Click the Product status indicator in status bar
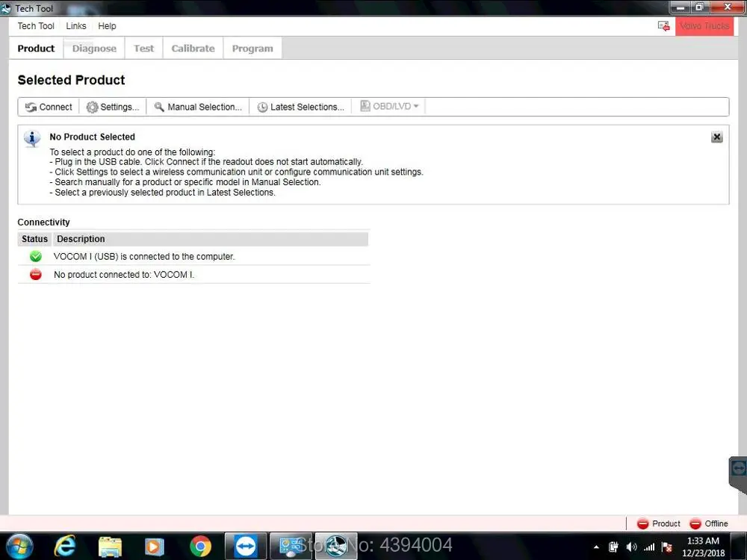The image size is (747, 560). click(x=658, y=523)
